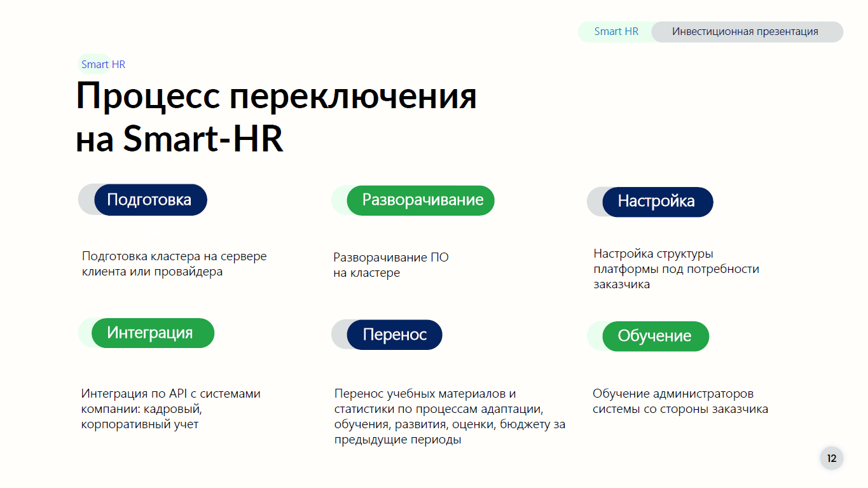Click text Интеграция по API с системами
Screen dimensions: 868x488
pos(171,393)
